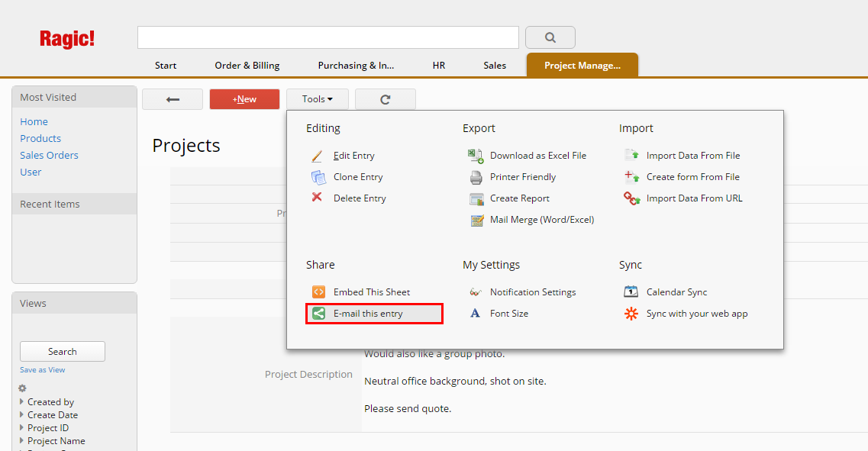Screen dimensions: 868x451
Task: Choose Clone Entry menu item
Action: tap(358, 177)
